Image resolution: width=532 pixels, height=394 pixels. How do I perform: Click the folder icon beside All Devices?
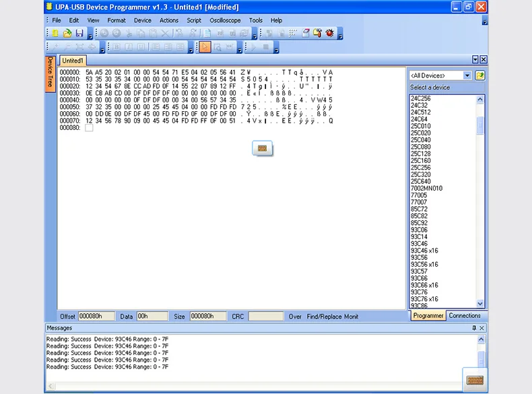coord(480,75)
